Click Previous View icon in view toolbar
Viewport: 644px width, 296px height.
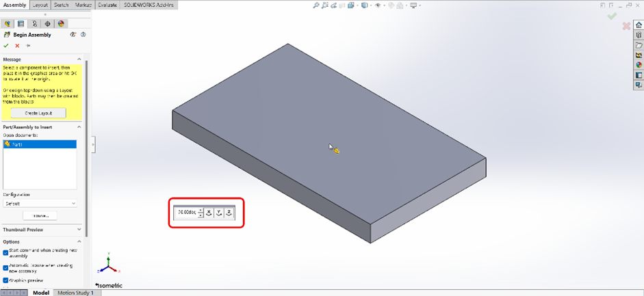[x=334, y=5]
